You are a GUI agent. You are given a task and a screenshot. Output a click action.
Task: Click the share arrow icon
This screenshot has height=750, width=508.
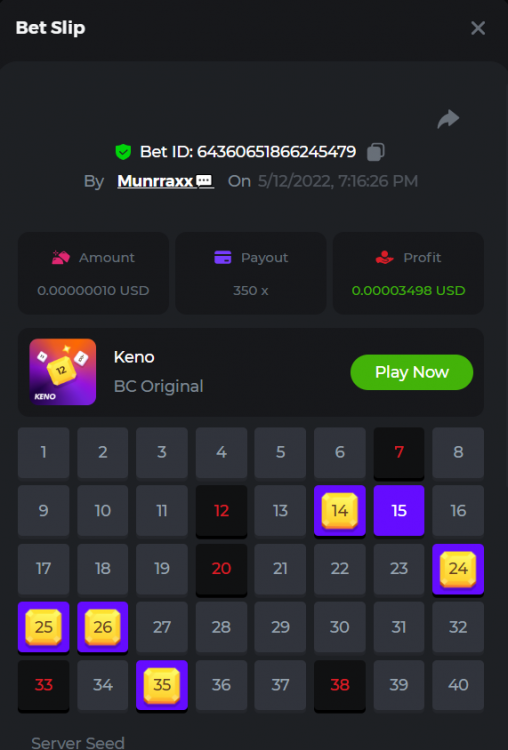point(448,119)
